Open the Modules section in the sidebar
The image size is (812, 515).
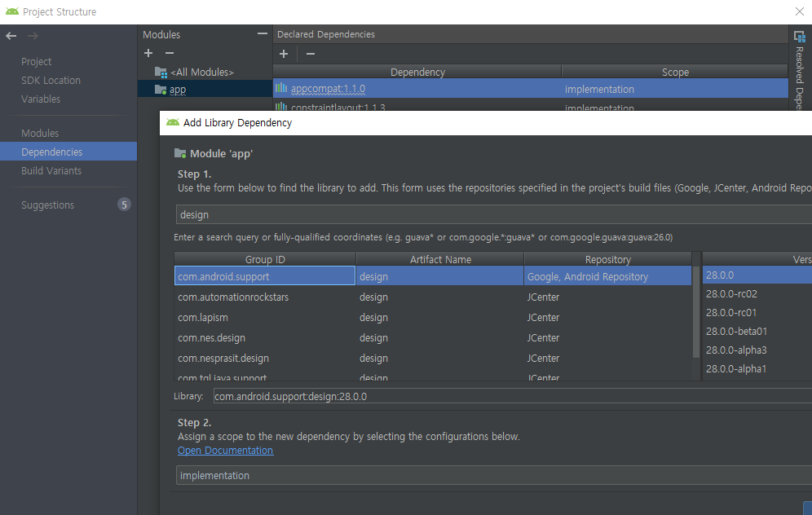tap(40, 133)
